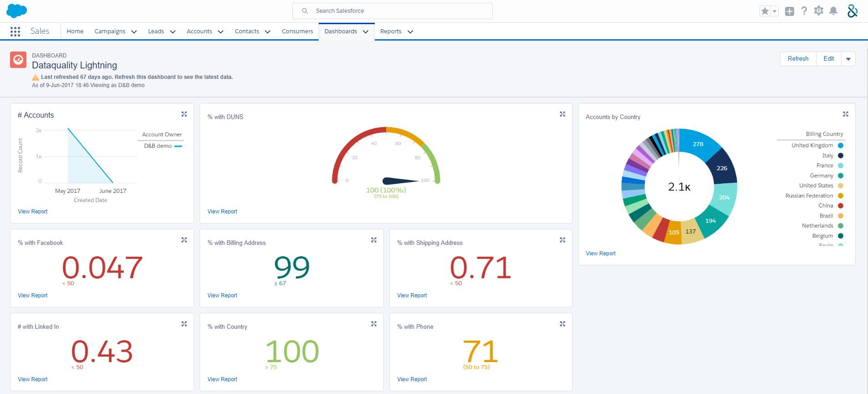View Report for % with Billing Address
Screen dimensions: 868x394
point(222,295)
